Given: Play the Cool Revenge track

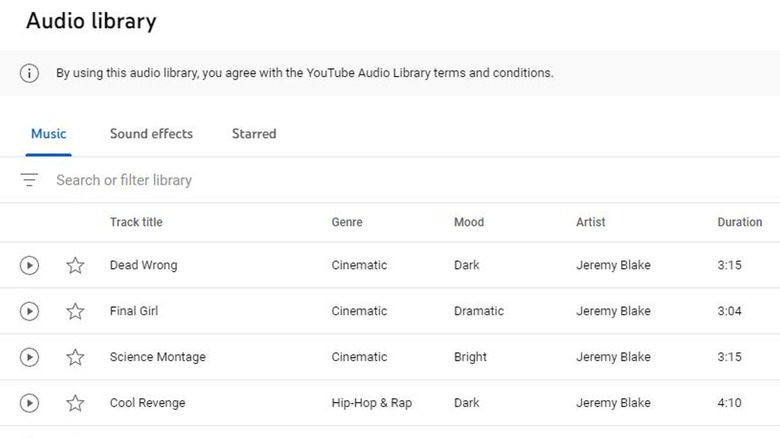Looking at the screenshot, I should pyautogui.click(x=30, y=403).
